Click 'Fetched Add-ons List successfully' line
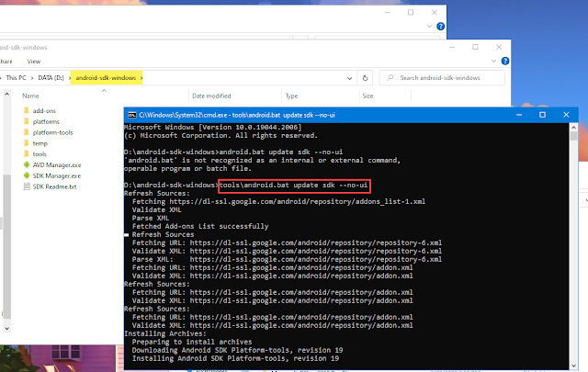 pos(200,226)
